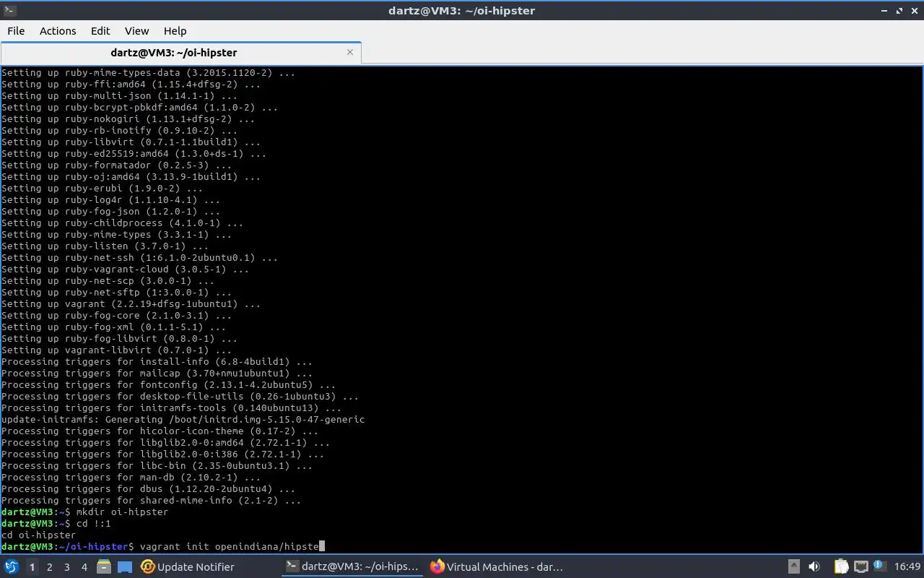Click 'Setting up ruby-net-ssh' line
Screen dimensions: 924x578
(x=139, y=257)
